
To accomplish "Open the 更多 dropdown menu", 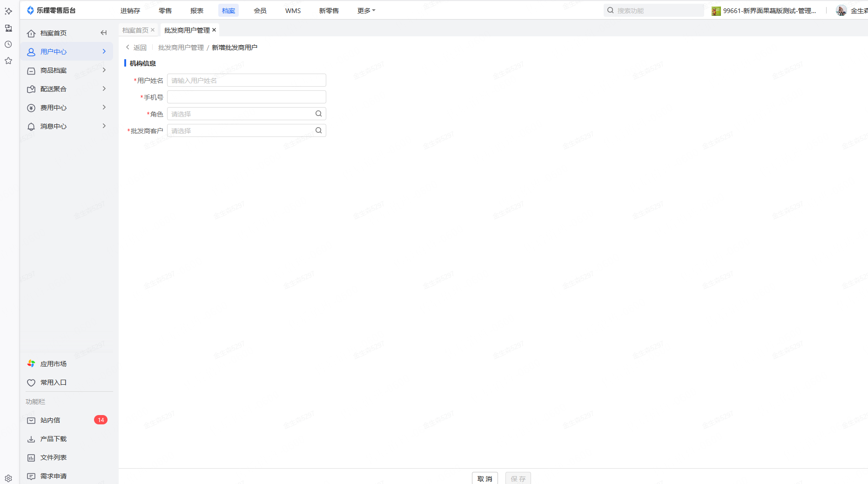I will pyautogui.click(x=366, y=10).
